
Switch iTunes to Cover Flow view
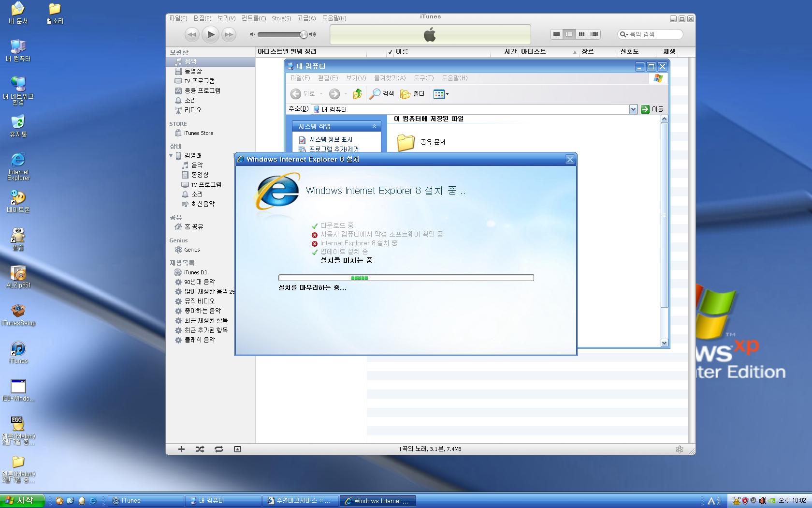(x=594, y=34)
